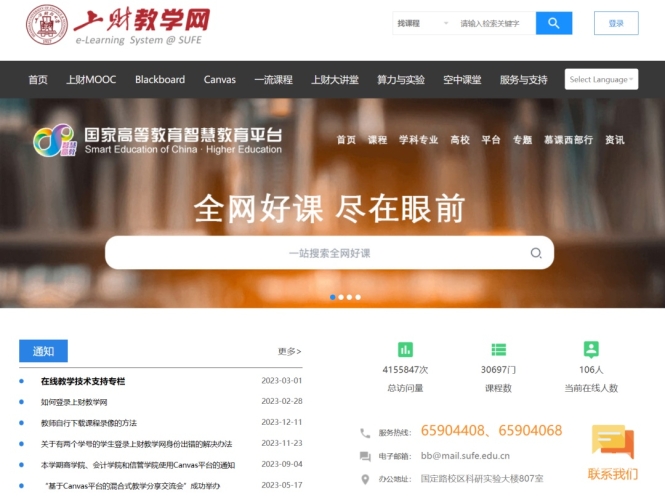Viewport: 665px width, 500px height.
Task: Select the first carousel dot
Action: point(332,297)
